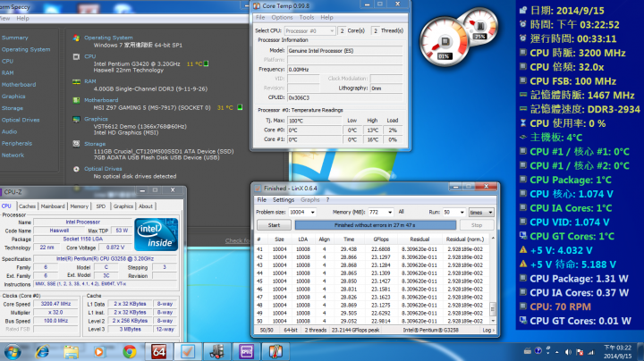644x361 pixels.
Task: Click the large CPU usage gauge gadget
Action: click(x=445, y=42)
